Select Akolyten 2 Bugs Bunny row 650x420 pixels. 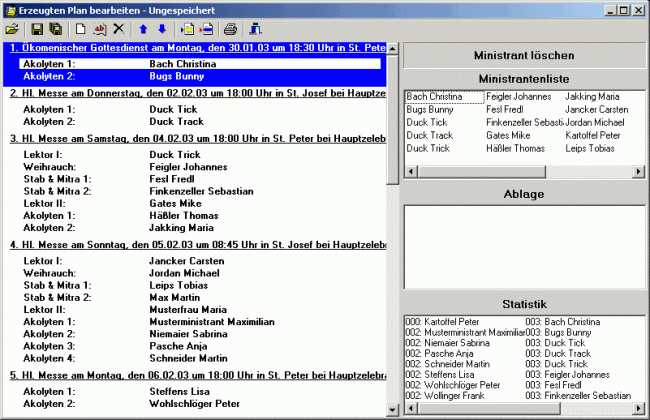point(200,76)
